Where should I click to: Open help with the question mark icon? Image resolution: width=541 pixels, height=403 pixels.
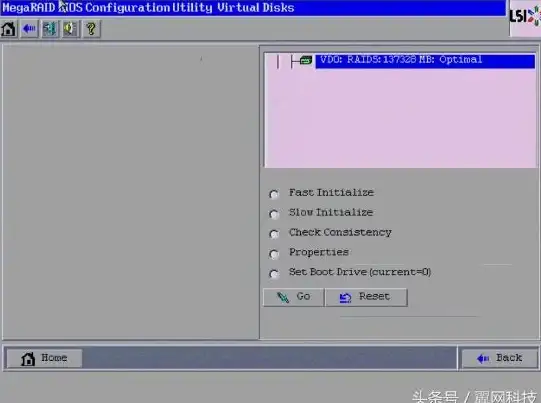click(91, 29)
